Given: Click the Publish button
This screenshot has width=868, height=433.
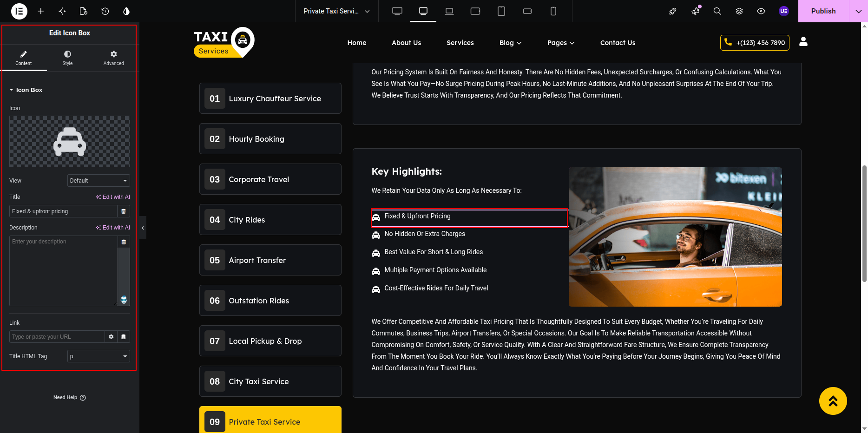Looking at the screenshot, I should [823, 11].
